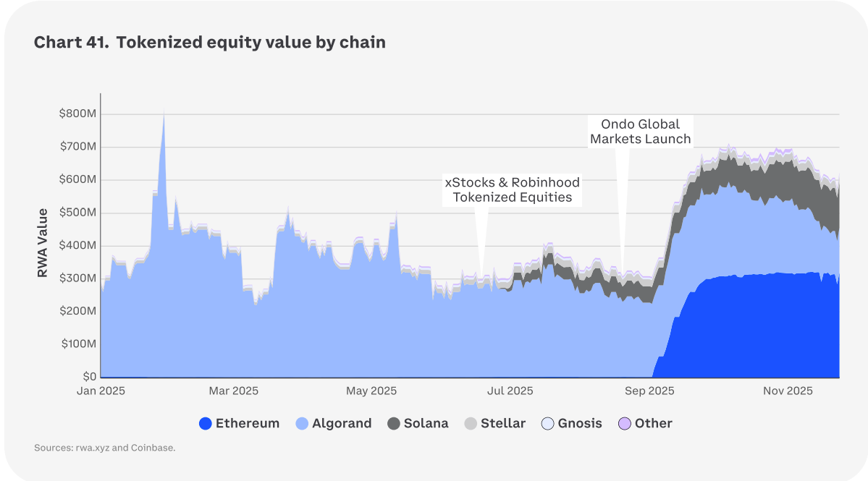The image size is (868, 481).
Task: Click the Nov 2025 x-axis label
Action: [x=788, y=391]
